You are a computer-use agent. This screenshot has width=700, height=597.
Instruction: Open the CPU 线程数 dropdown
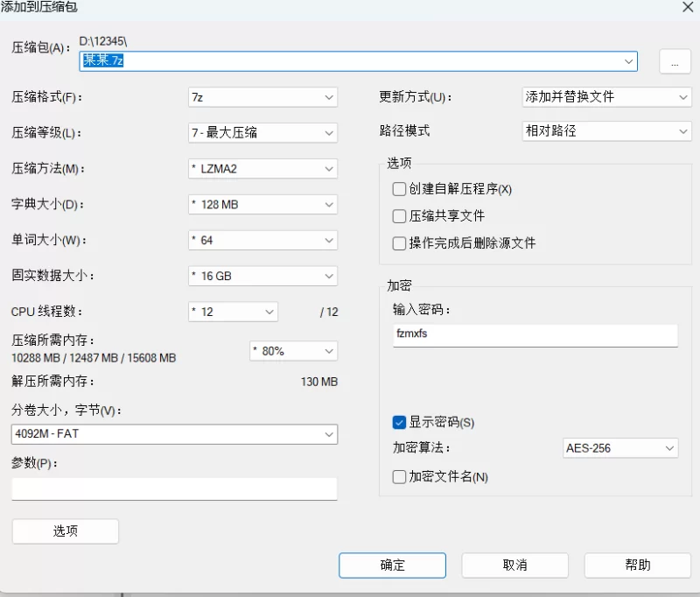pos(234,312)
